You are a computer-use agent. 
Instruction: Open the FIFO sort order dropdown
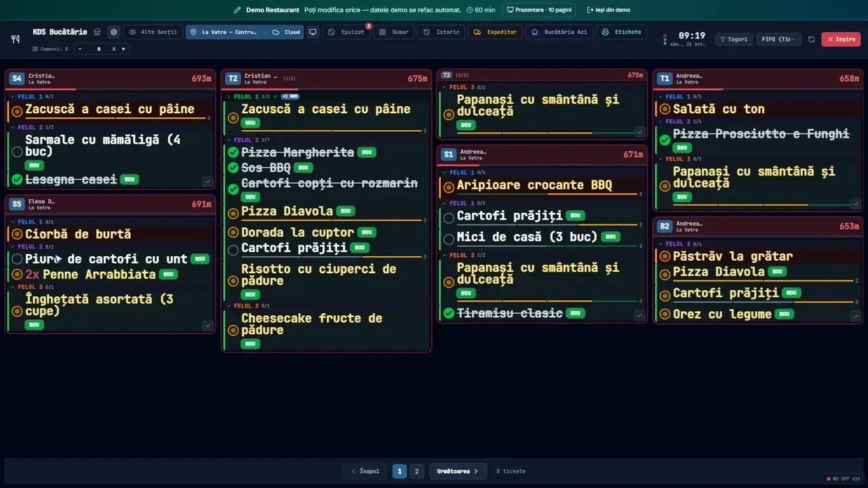pyautogui.click(x=778, y=39)
